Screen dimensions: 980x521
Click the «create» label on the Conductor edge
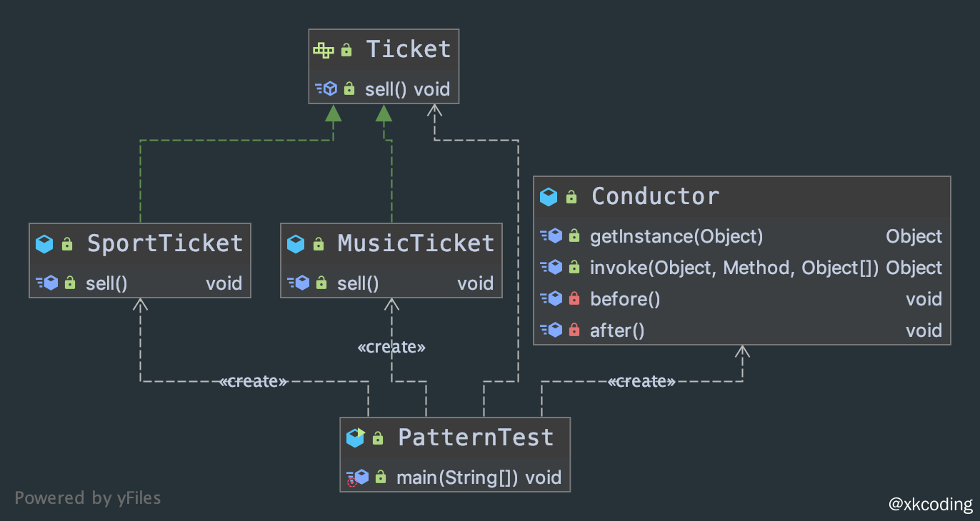[641, 382]
